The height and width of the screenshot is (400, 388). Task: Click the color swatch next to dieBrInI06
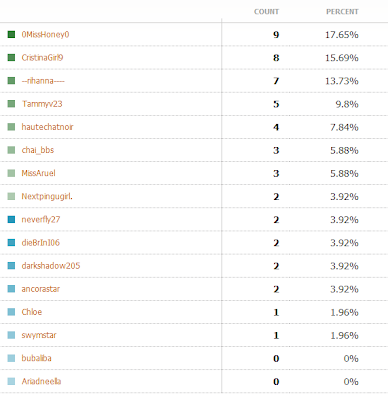(x=11, y=242)
